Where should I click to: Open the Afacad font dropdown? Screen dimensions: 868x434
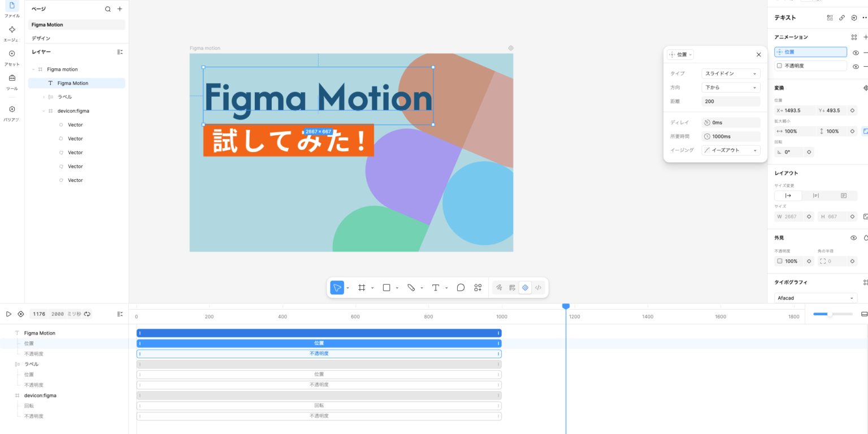pyautogui.click(x=816, y=298)
